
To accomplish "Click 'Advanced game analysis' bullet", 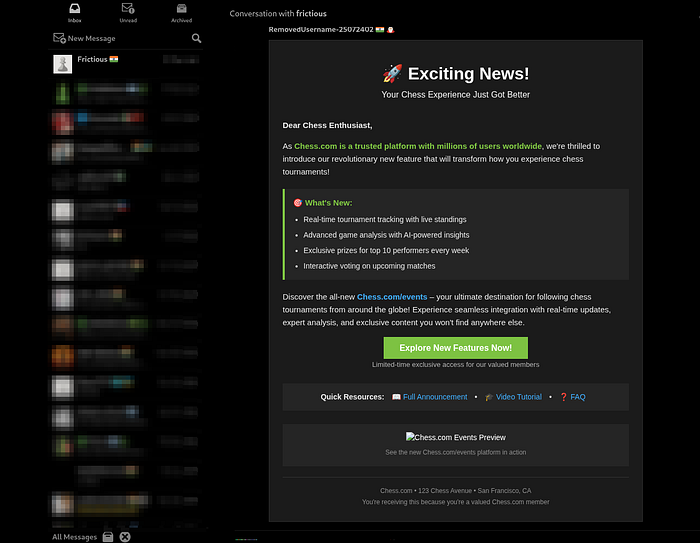I will point(386,235).
